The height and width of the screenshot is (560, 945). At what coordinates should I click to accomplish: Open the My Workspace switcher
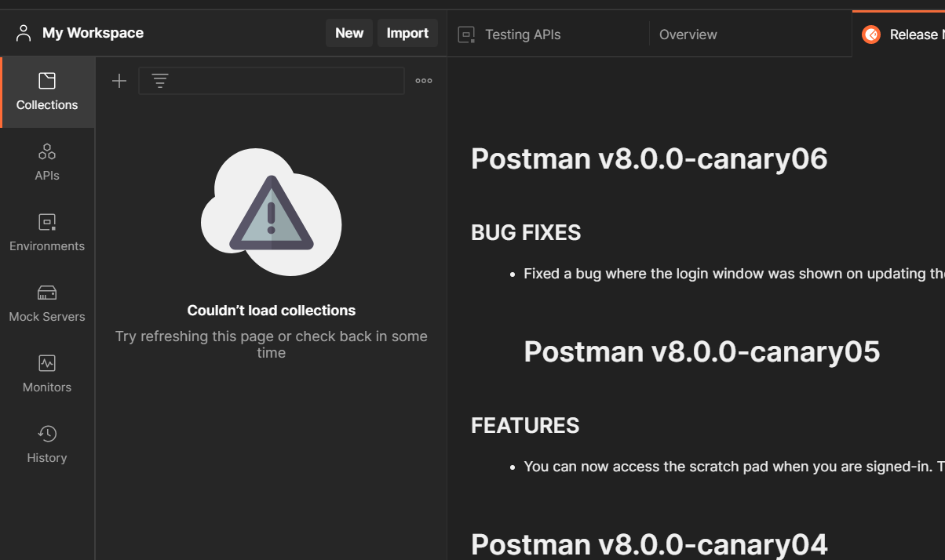point(93,33)
